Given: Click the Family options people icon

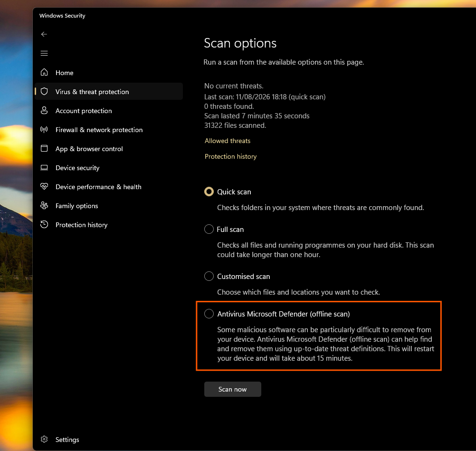Looking at the screenshot, I should pyautogui.click(x=44, y=206).
